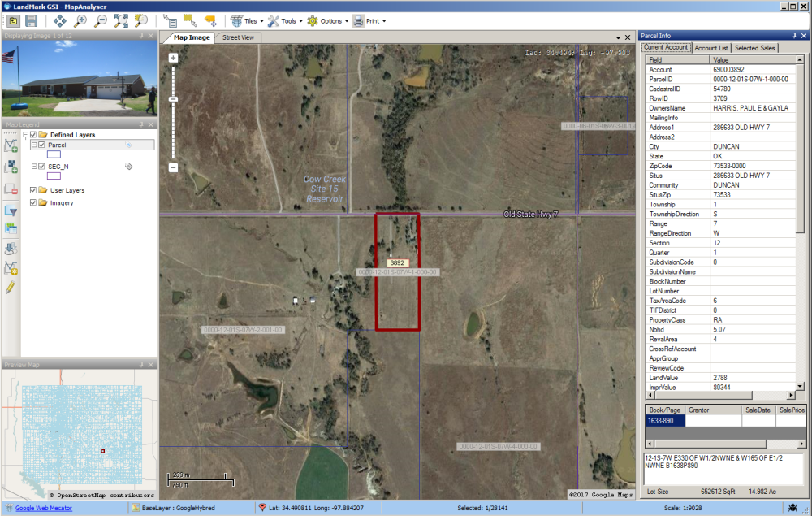This screenshot has width=812, height=516.
Task: Open the Print toolbar button
Action: coord(369,21)
